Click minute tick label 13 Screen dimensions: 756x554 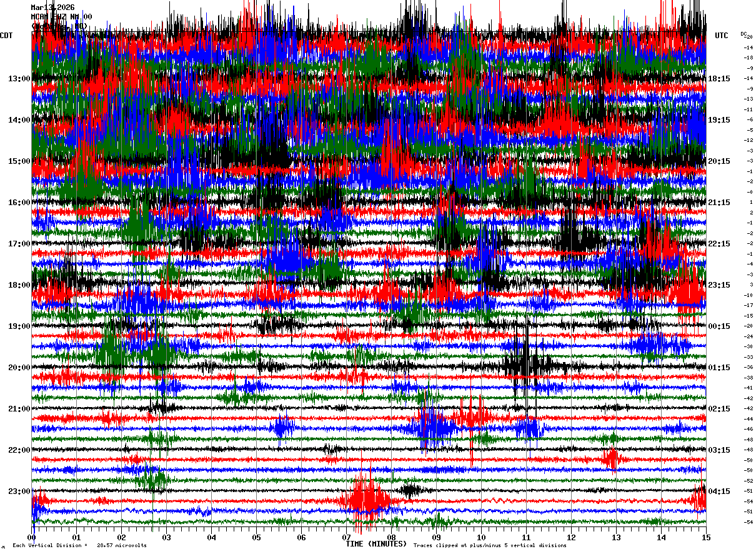click(x=616, y=537)
